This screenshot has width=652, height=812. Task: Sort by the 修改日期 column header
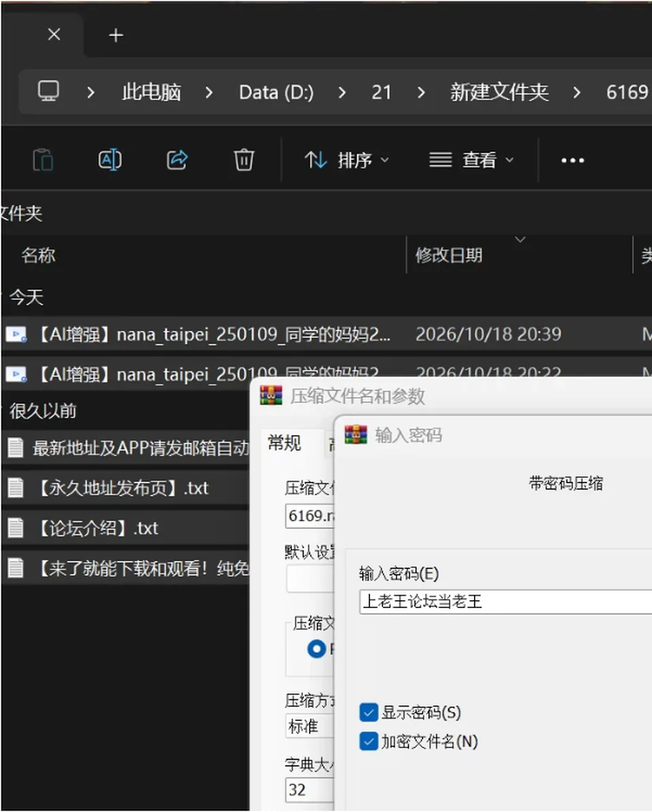pos(449,255)
